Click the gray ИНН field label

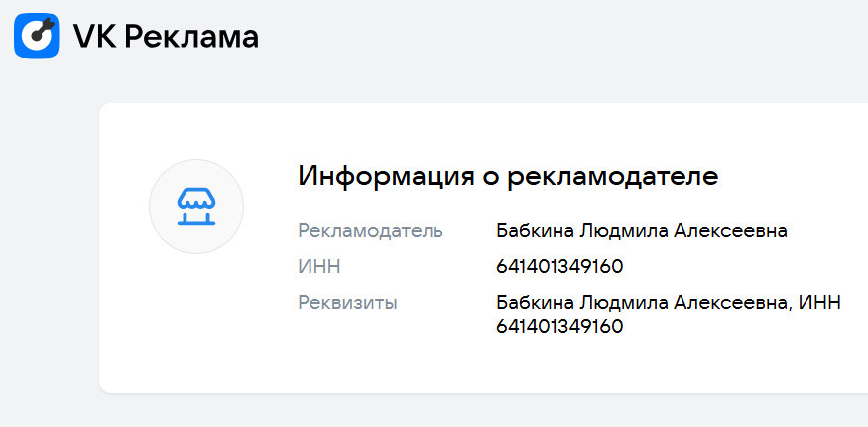[319, 267]
